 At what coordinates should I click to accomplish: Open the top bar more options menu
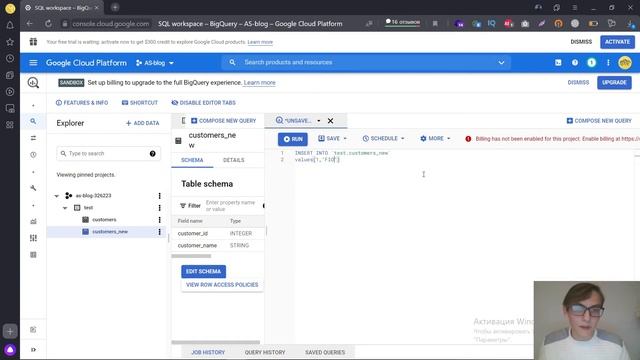point(608,62)
